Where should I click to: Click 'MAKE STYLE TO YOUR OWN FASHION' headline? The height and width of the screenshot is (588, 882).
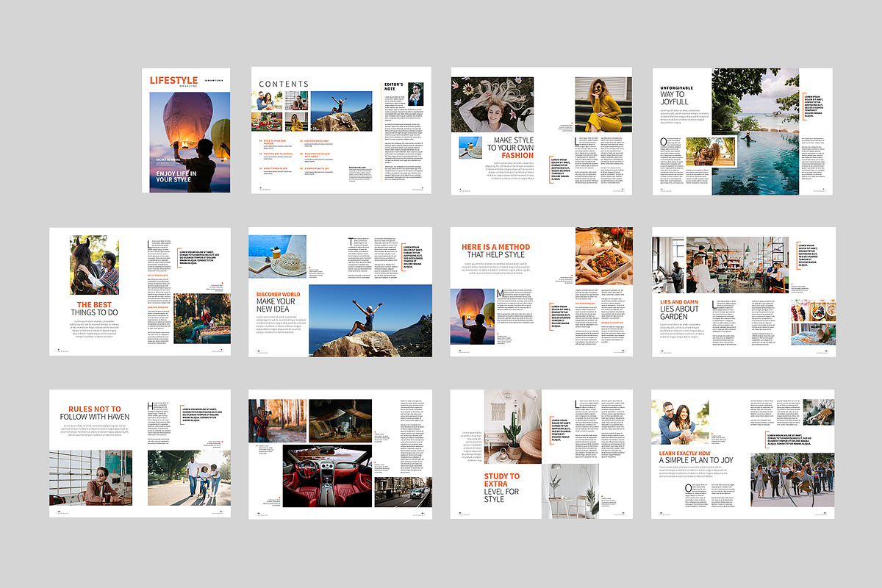point(510,147)
